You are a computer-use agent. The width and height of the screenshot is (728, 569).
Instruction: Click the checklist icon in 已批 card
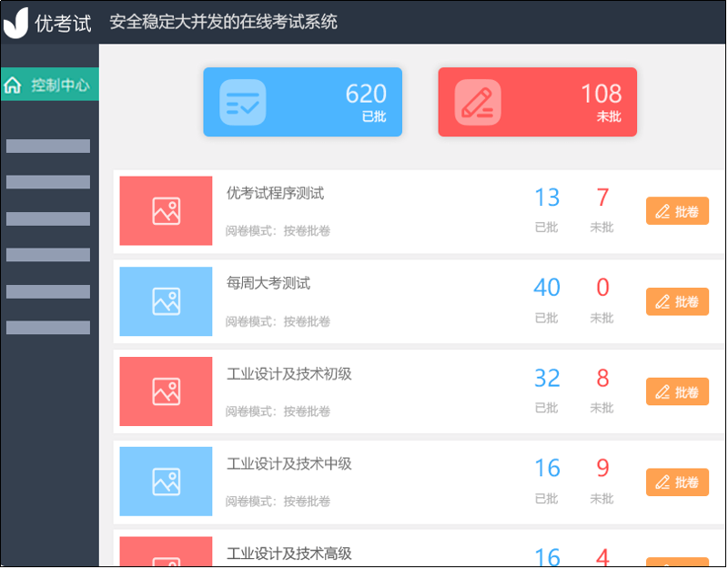(243, 103)
